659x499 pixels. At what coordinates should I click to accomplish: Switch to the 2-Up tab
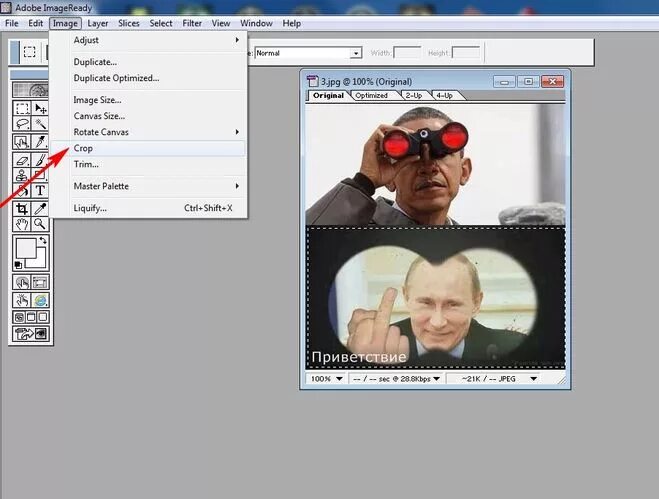[414, 95]
